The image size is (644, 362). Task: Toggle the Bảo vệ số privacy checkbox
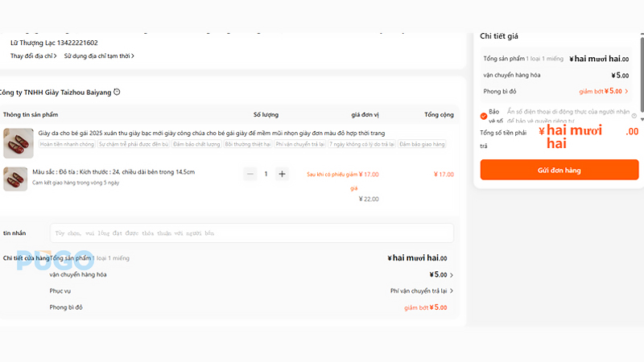coord(484,116)
